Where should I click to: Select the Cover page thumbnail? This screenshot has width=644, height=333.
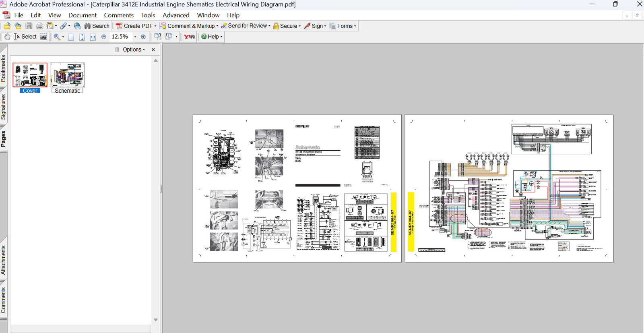30,75
